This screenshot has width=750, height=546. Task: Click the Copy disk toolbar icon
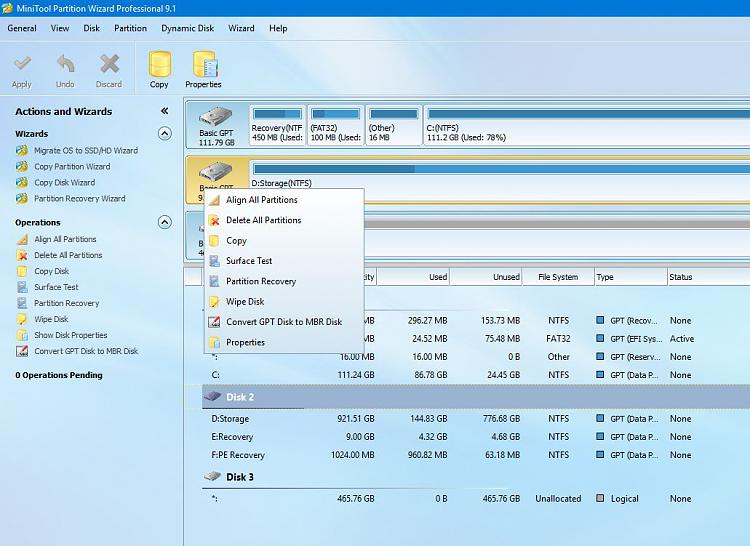point(159,64)
